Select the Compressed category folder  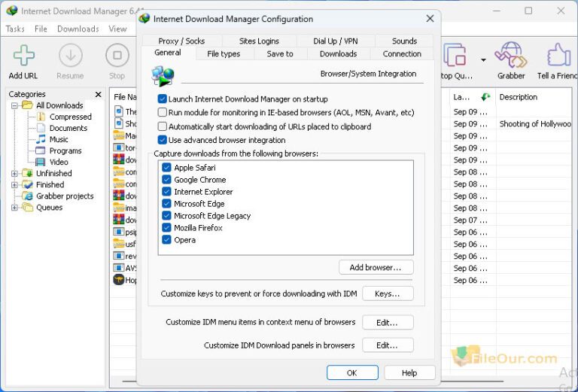(x=70, y=117)
